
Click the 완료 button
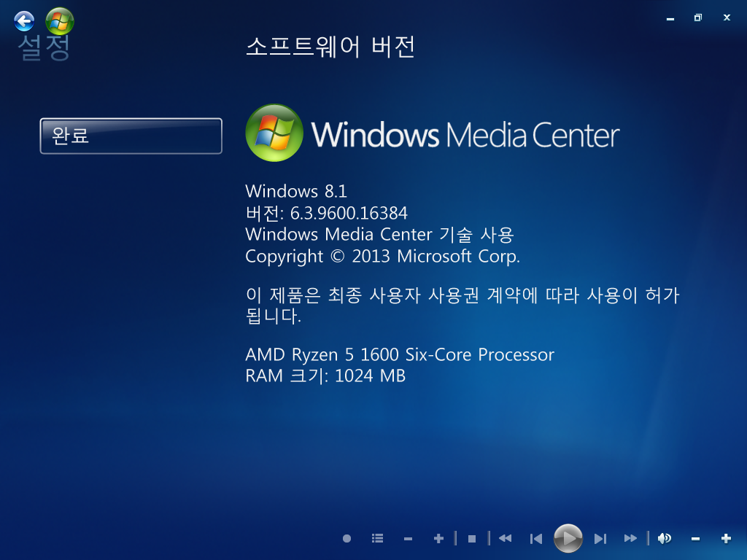click(131, 136)
